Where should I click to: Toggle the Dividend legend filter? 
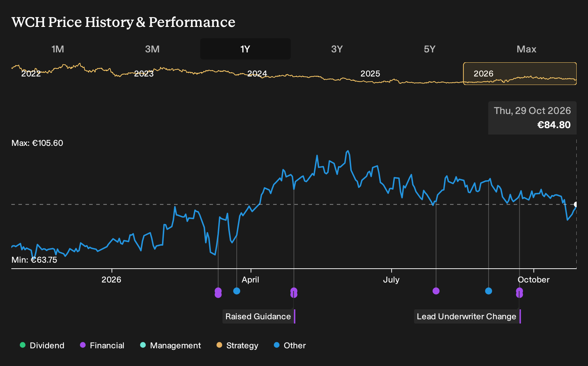pos(42,345)
